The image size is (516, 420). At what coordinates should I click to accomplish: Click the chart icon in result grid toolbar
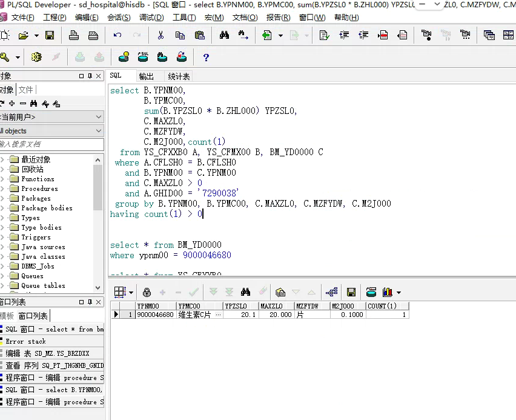point(388,292)
